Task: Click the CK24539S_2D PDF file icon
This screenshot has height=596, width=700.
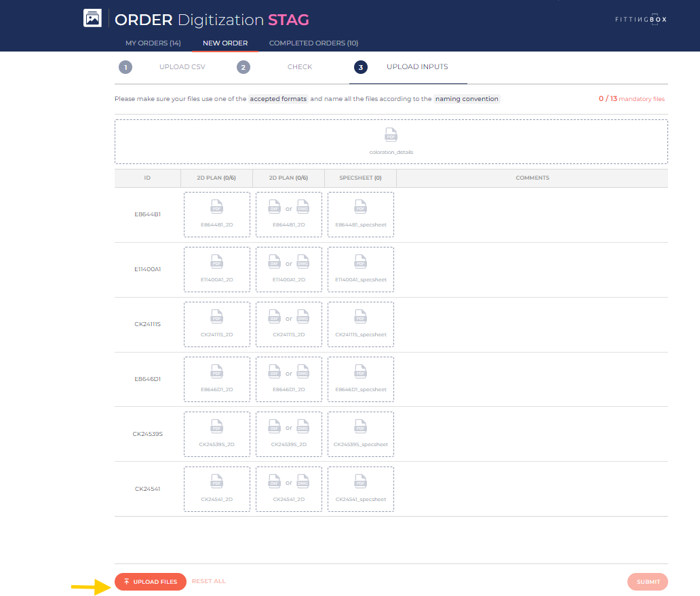Action: point(216,426)
